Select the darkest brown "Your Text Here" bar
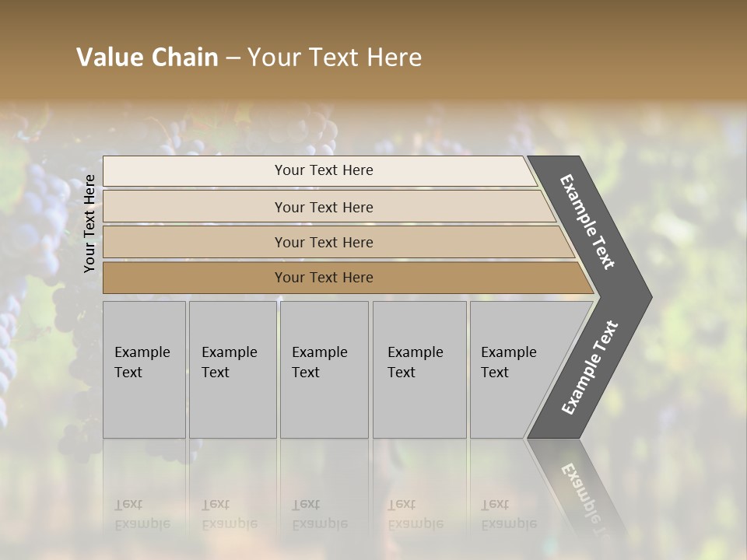Image resolution: width=747 pixels, height=560 pixels. click(323, 278)
